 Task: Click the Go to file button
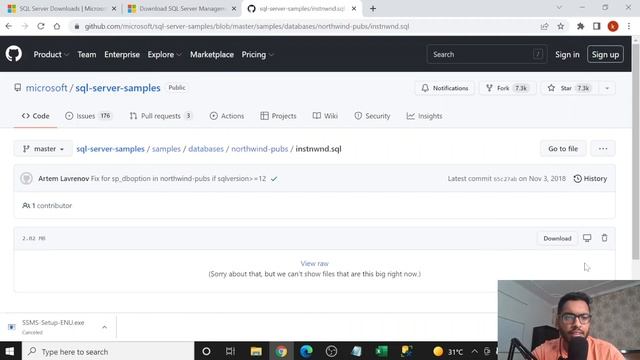pyautogui.click(x=563, y=149)
